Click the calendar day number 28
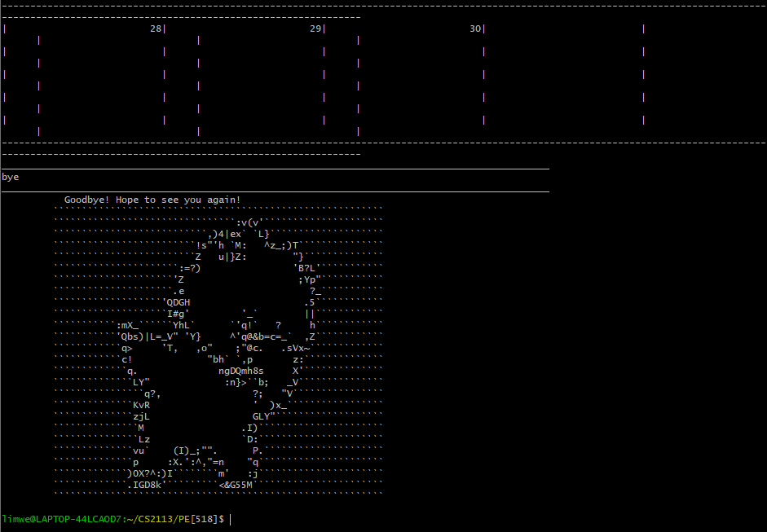Screen dimensions: 767x532 (x=156, y=29)
